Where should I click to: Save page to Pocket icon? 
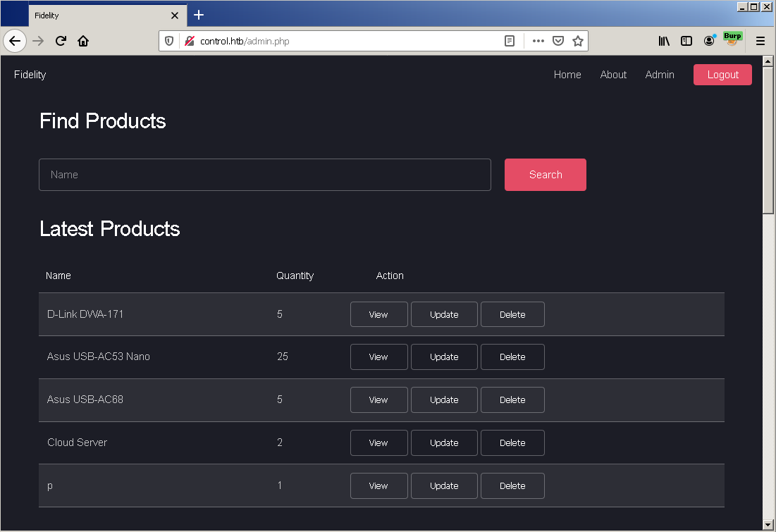(558, 41)
